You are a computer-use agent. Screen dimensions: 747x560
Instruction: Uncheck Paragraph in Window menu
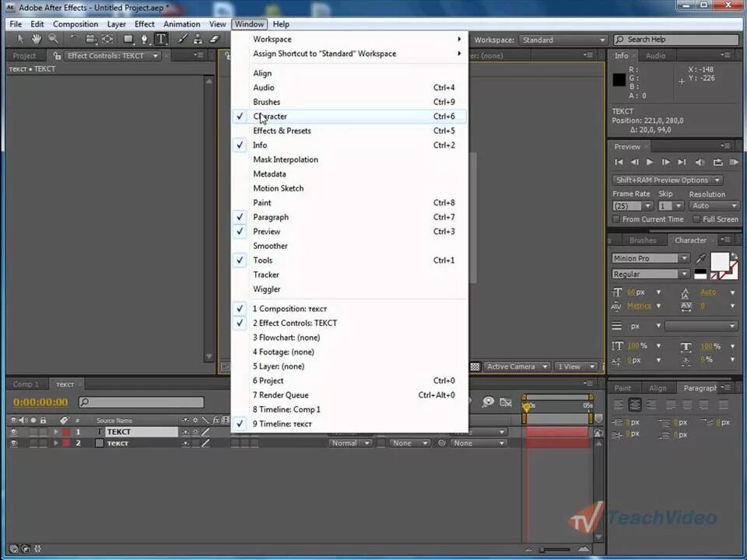(349, 217)
